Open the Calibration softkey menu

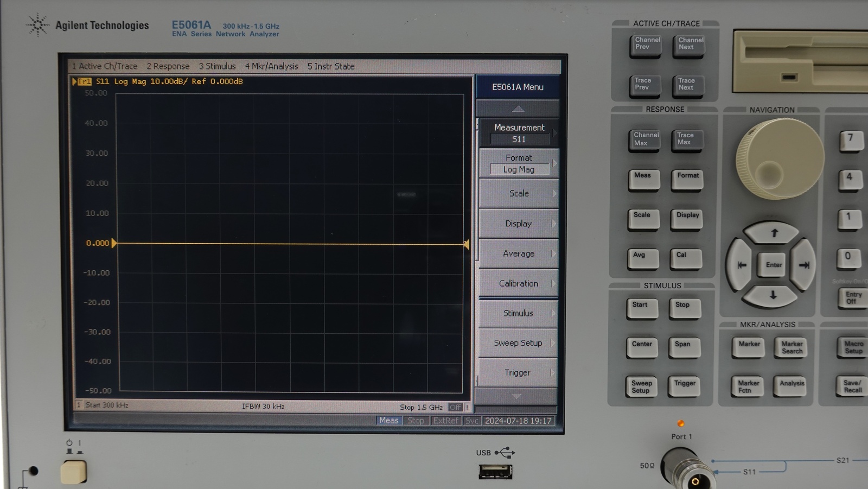pos(518,283)
